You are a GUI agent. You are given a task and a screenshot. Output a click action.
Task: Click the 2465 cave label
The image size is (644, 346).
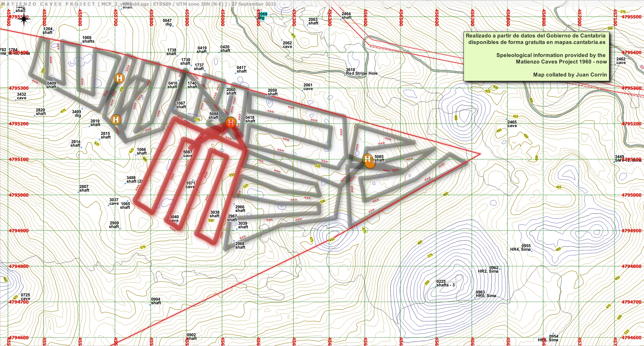(512, 124)
